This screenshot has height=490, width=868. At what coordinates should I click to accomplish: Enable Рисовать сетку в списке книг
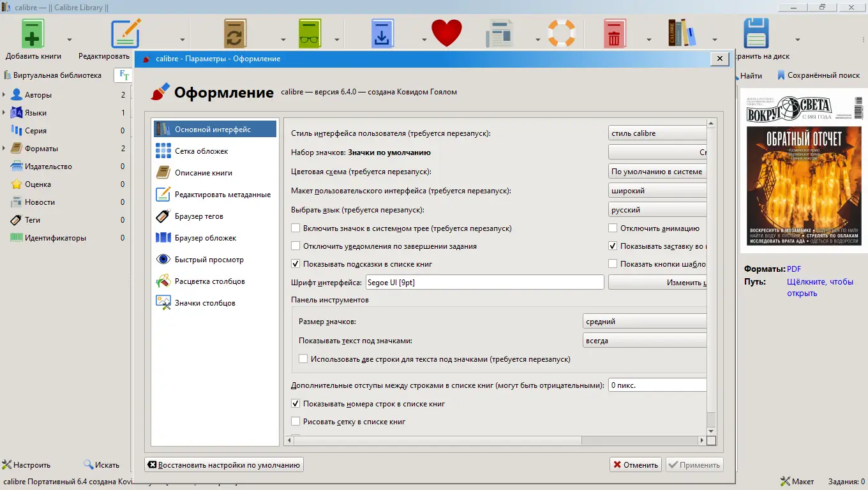point(296,422)
